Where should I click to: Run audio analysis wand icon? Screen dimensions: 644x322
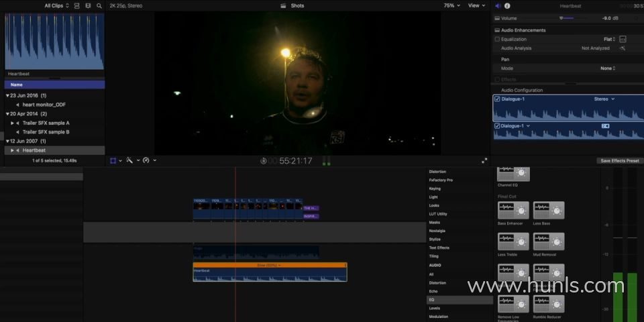pyautogui.click(x=623, y=48)
